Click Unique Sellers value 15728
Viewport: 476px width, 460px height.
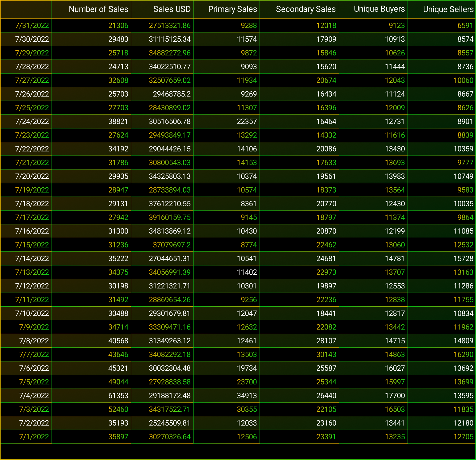coord(442,259)
